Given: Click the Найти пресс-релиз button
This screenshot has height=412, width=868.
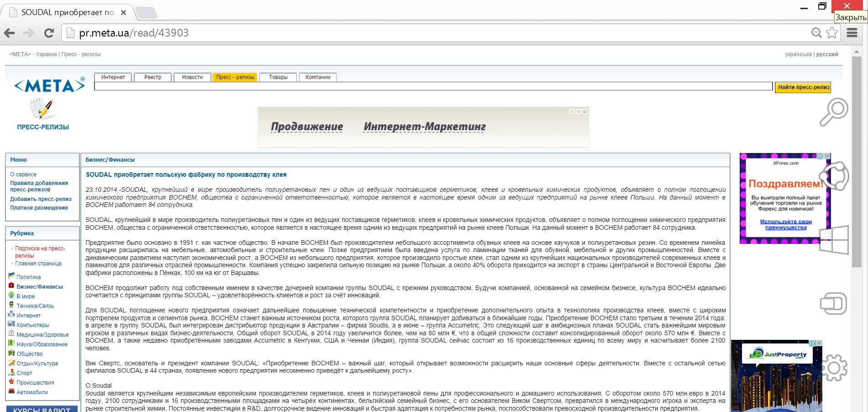Looking at the screenshot, I should coord(803,87).
